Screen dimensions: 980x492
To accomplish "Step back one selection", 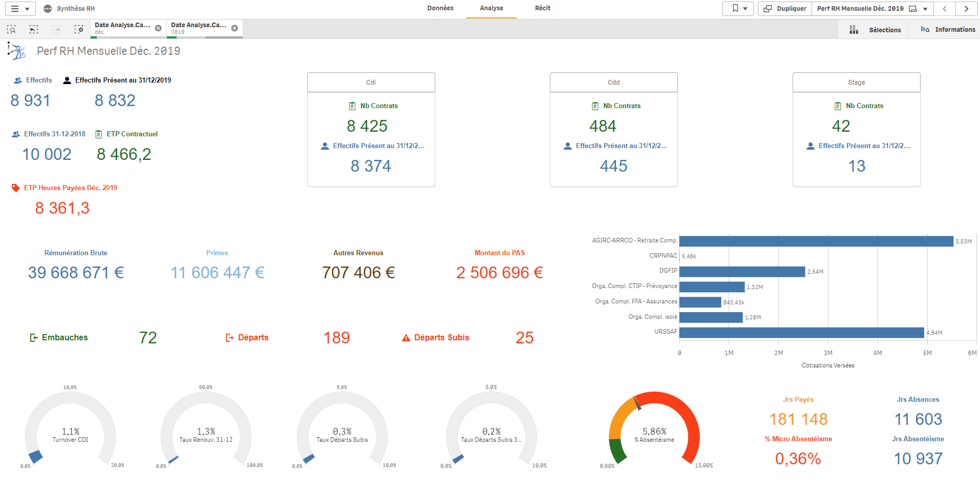I will pyautogui.click(x=34, y=29).
